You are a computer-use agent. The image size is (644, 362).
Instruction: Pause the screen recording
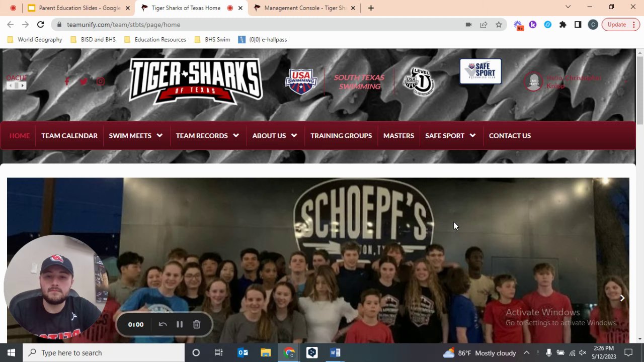(180, 324)
